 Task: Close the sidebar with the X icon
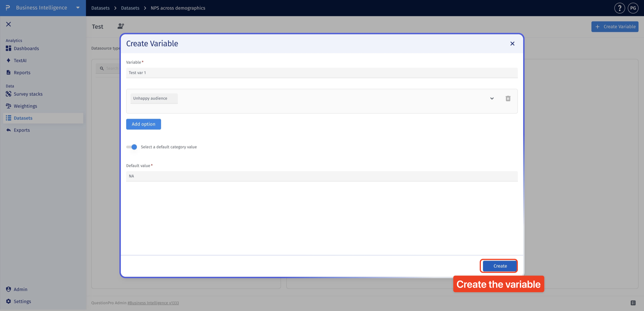tap(8, 24)
